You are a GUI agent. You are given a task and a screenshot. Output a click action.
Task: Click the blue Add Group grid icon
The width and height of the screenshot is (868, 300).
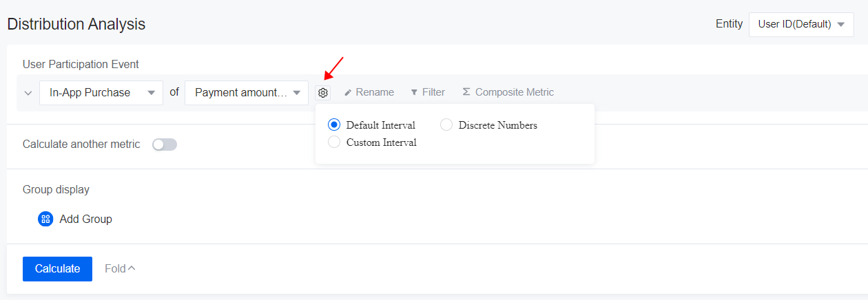pos(45,219)
